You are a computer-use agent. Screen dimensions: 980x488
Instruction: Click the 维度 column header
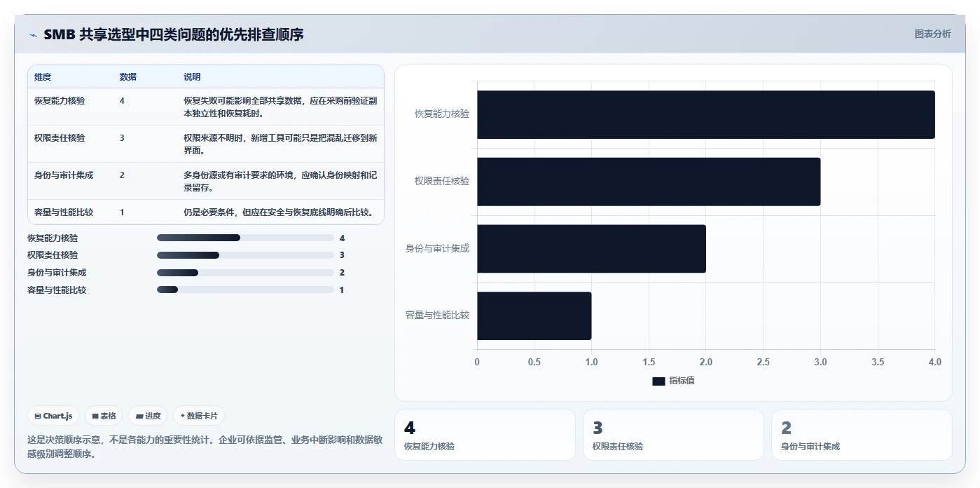43,76
